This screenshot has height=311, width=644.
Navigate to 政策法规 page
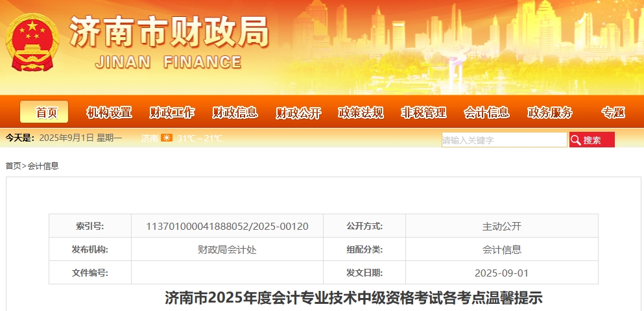(361, 112)
